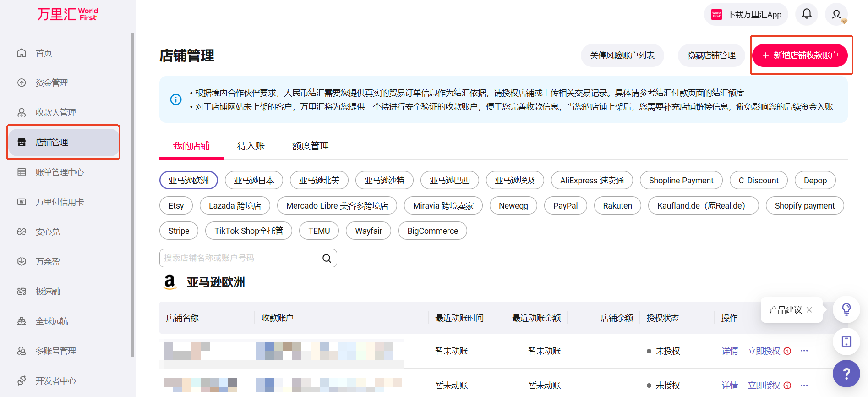Click the search magnifier icon

coord(327,258)
